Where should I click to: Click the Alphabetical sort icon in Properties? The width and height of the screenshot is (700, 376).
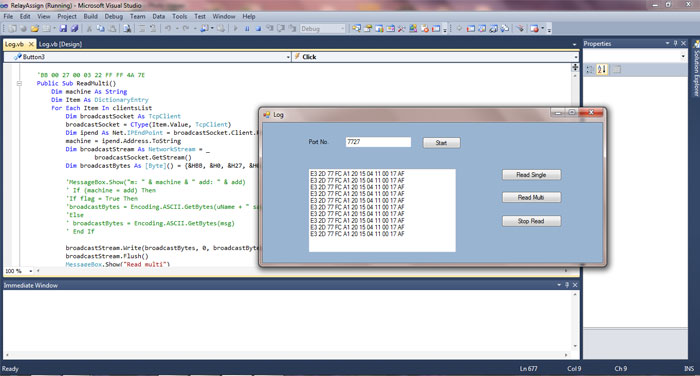(602, 70)
